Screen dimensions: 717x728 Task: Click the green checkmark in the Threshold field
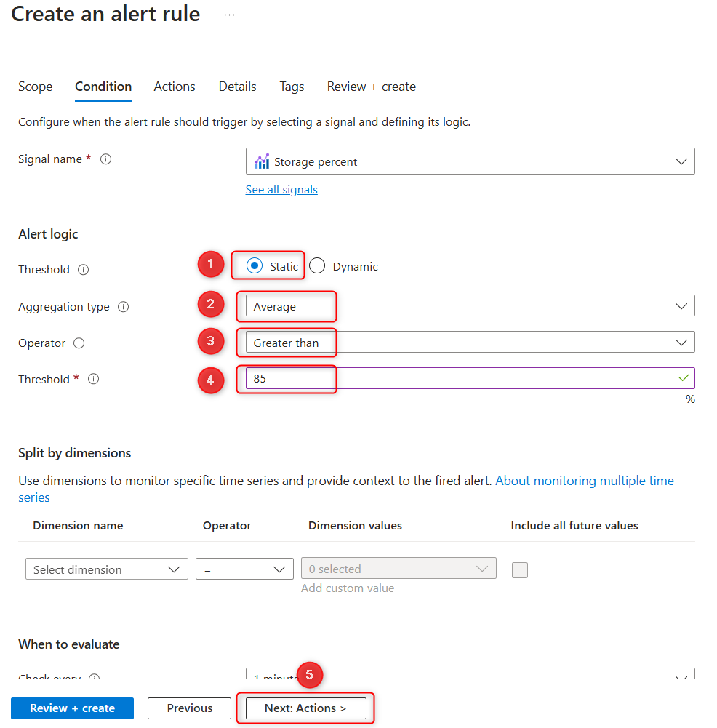click(684, 379)
